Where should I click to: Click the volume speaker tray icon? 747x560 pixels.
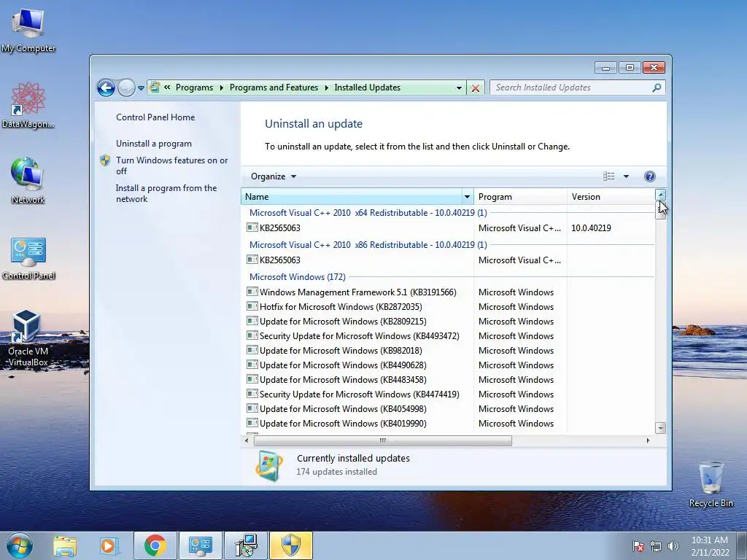[x=673, y=546]
